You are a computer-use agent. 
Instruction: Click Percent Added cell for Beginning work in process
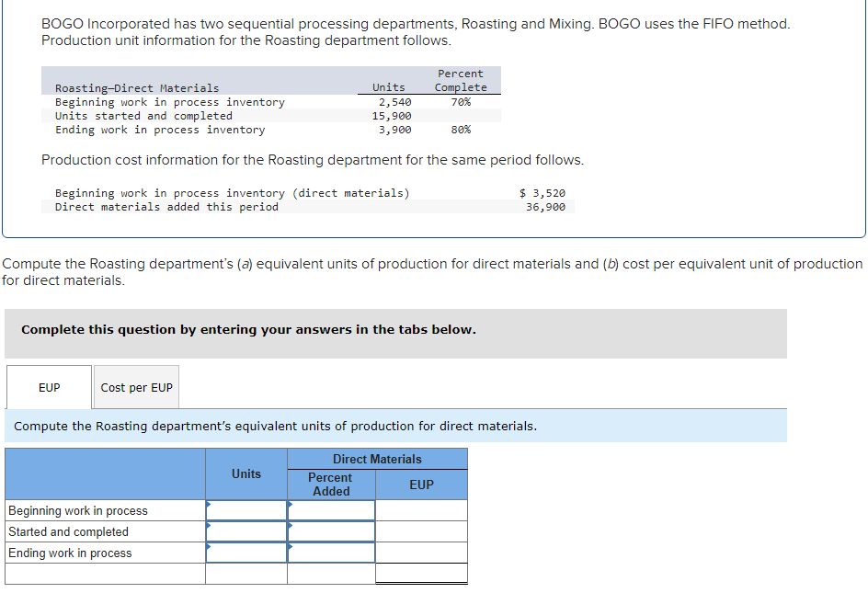coord(330,510)
